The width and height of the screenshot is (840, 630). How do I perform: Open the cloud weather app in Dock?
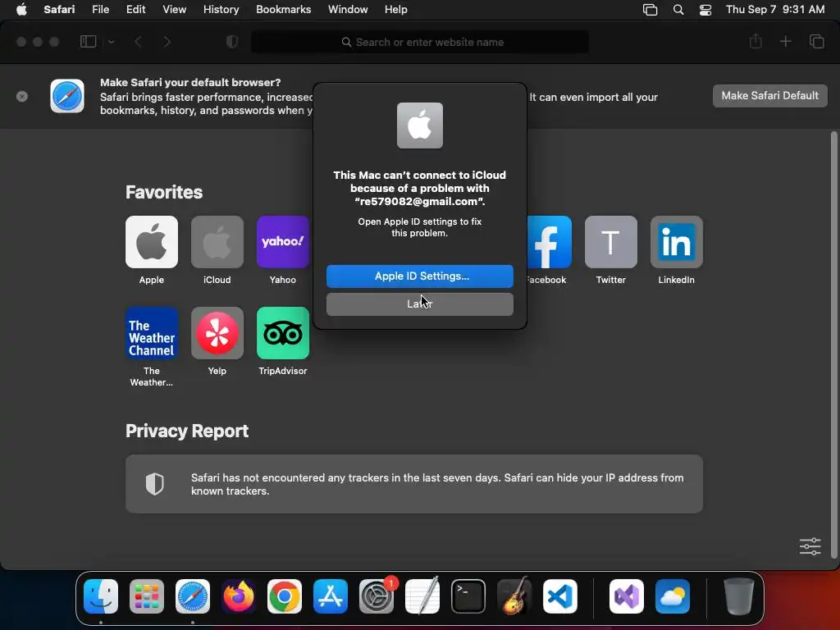coord(673,596)
